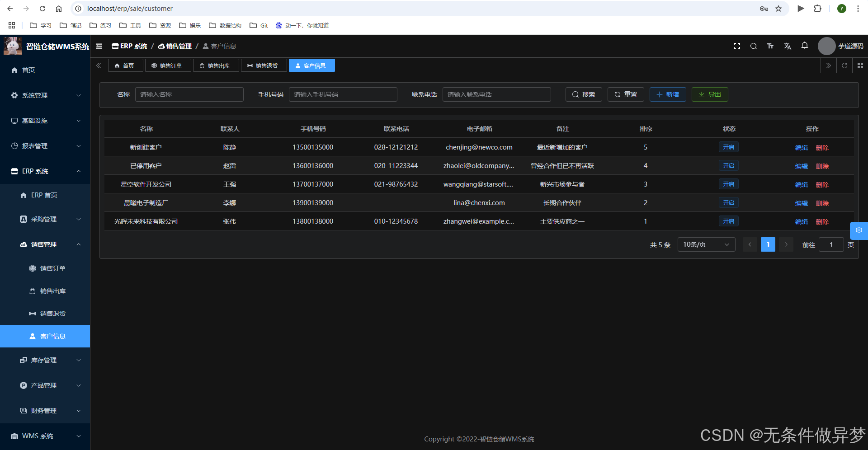Bookmark this page with star icon
The width and height of the screenshot is (868, 450).
pos(778,9)
